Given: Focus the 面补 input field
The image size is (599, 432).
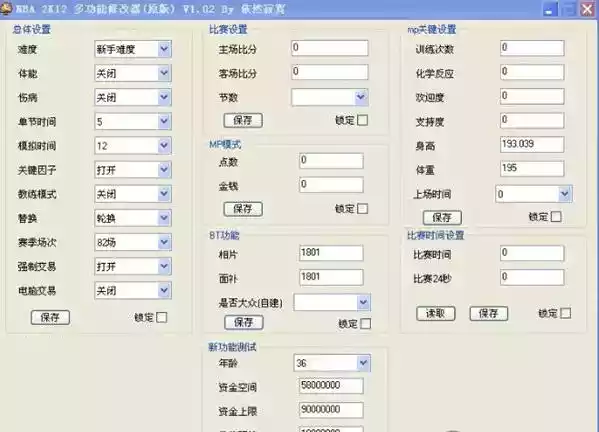Looking at the screenshot, I should tap(331, 277).
